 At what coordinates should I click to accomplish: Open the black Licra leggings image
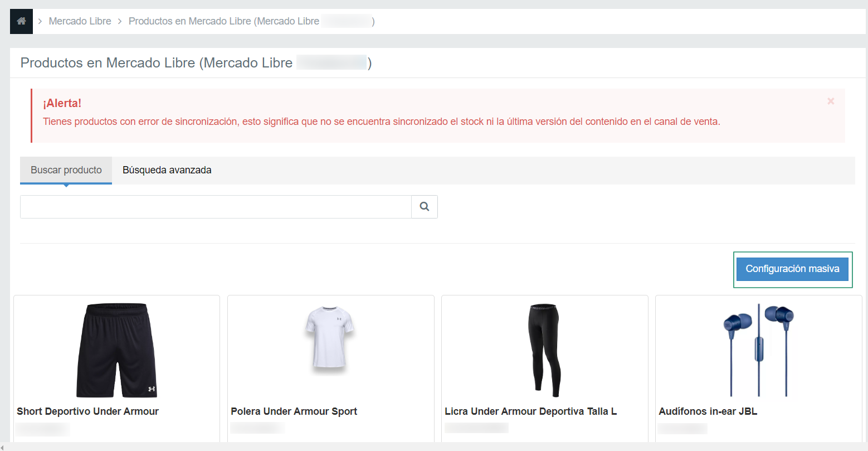(x=544, y=350)
